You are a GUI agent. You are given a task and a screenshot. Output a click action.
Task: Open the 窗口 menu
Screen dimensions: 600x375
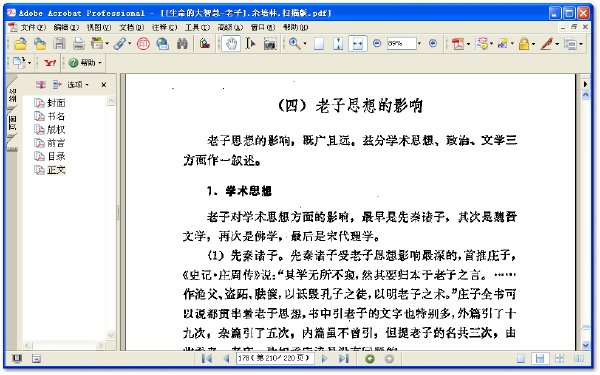tap(263, 27)
